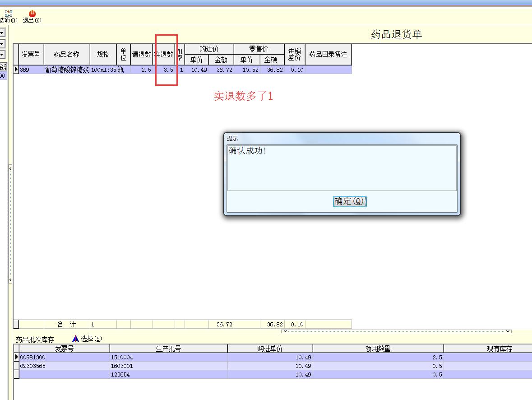
Task: Click invoice number cell 369
Action: click(31, 70)
